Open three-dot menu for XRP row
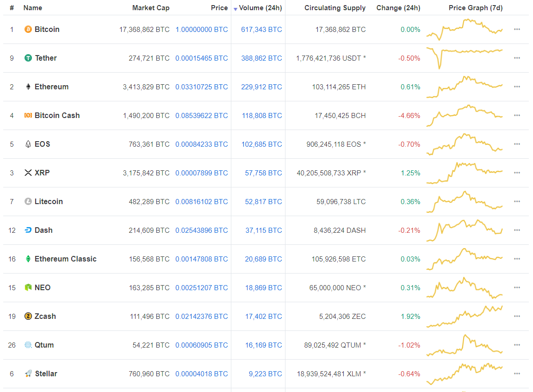Image resolution: width=533 pixels, height=392 pixels. tap(517, 173)
